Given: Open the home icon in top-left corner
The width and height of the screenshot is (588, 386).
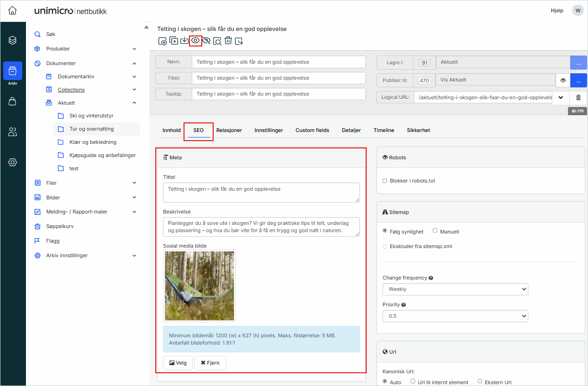Looking at the screenshot, I should click(x=13, y=10).
